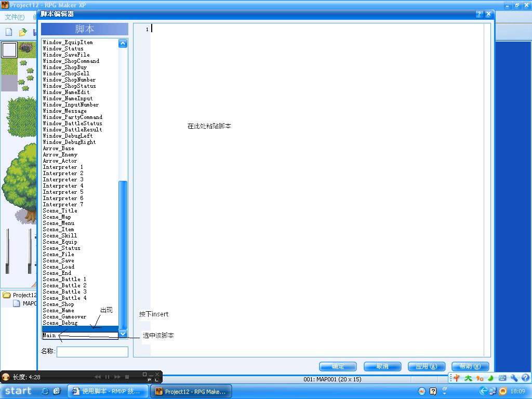Toggle the IME punctuation mode icon

tap(480, 378)
